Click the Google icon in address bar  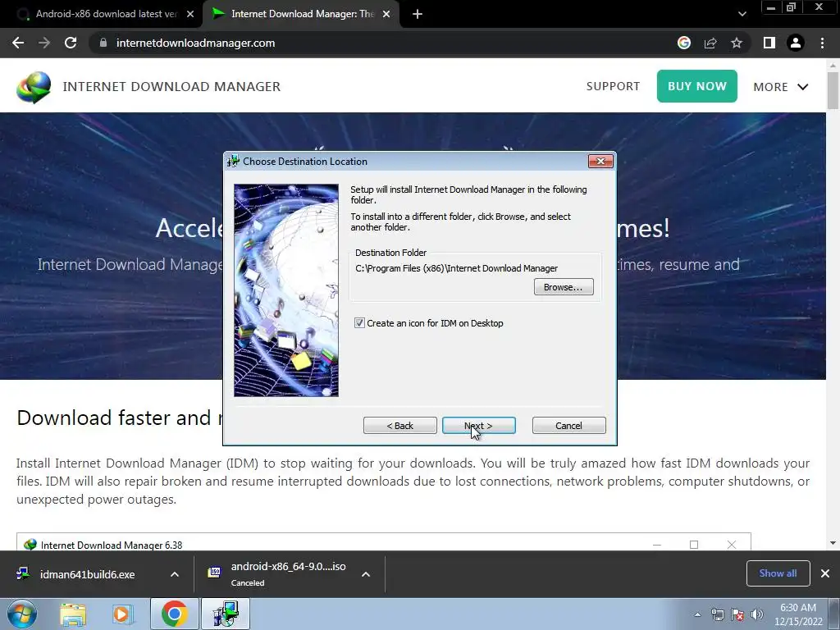click(684, 43)
